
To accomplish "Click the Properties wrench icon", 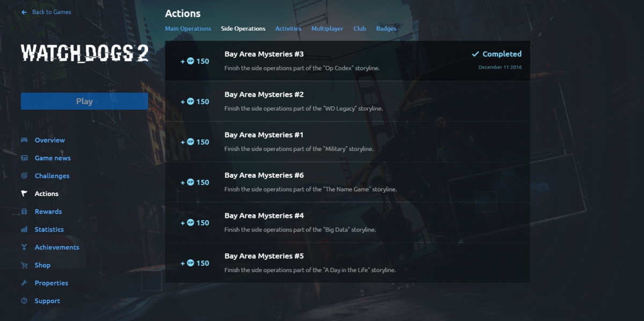I will click(x=24, y=283).
